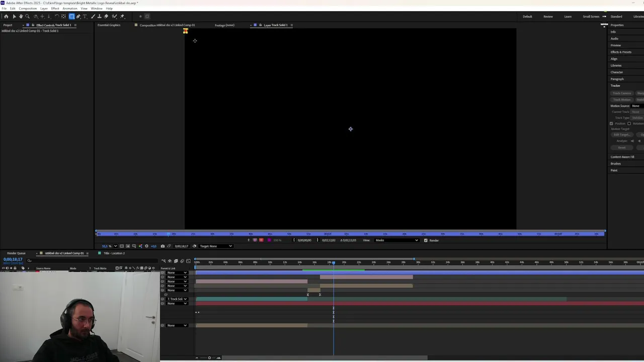Click the Home icon in toolbar
This screenshot has height=362, width=644.
(x=6, y=16)
